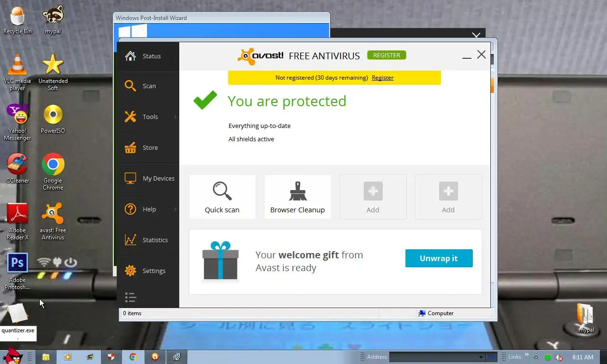Open the Tools menu in Avast sidebar
The height and width of the screenshot is (364, 607).
(x=148, y=117)
